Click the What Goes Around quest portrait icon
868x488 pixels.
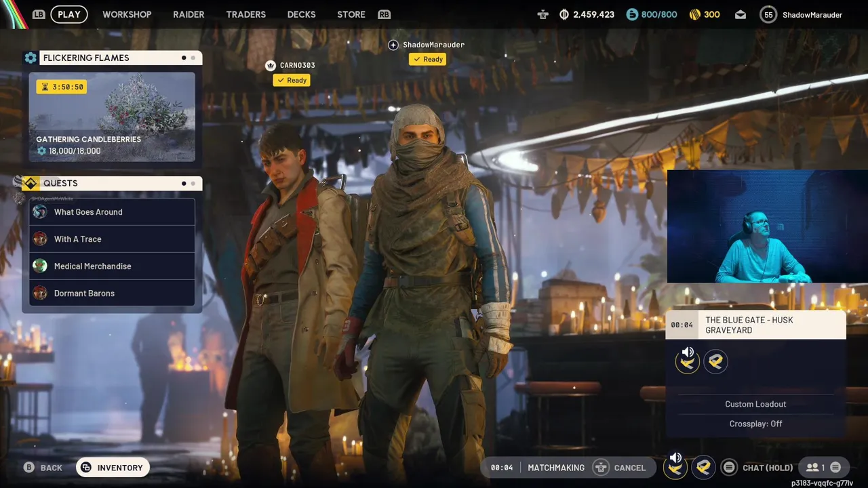(x=40, y=211)
